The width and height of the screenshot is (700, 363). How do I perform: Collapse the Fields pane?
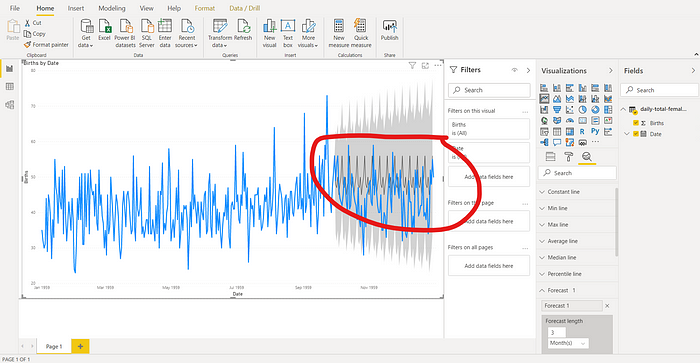693,71
